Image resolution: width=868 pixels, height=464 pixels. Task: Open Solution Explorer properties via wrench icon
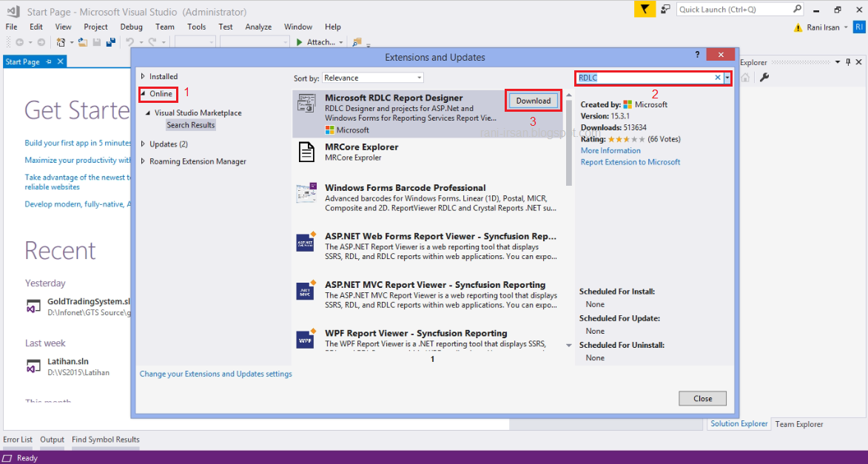764,76
